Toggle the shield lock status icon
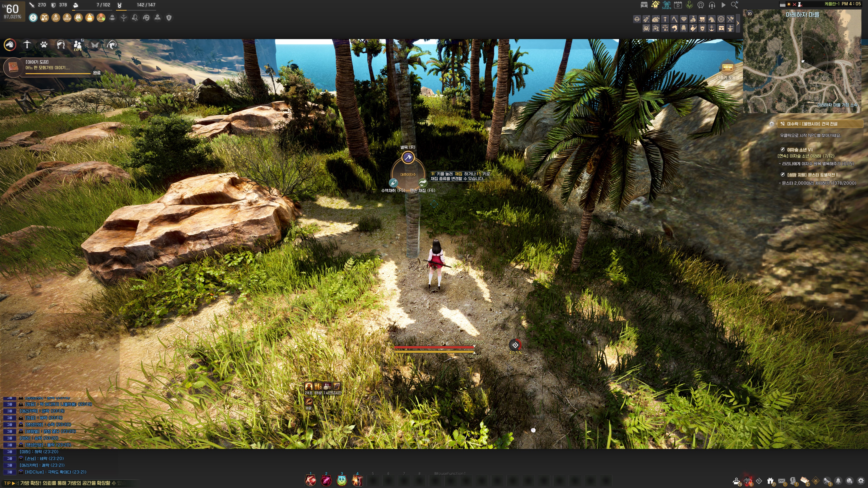 pyautogui.click(x=169, y=18)
